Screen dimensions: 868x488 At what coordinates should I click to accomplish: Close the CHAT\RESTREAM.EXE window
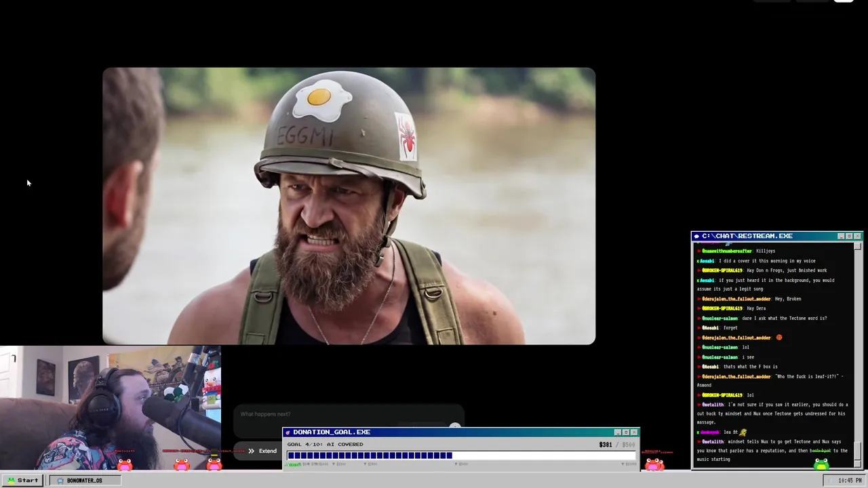pos(857,236)
